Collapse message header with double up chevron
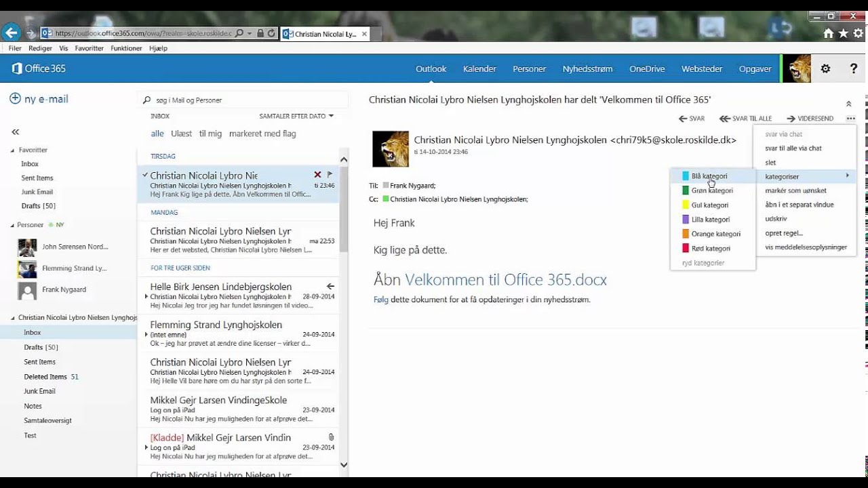The image size is (868, 488). (x=848, y=104)
